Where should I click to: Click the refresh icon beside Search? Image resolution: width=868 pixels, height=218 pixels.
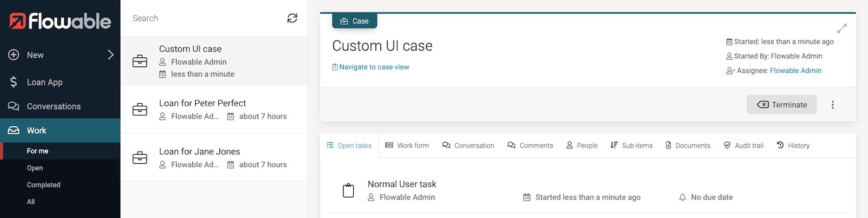click(x=292, y=18)
